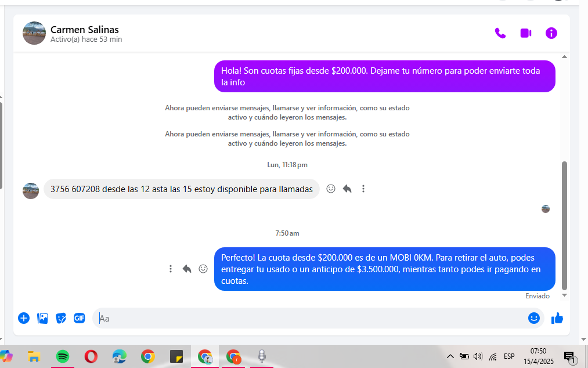
Task: Click the page scrollbar down arrow at the window's right edge
Action: coord(583,340)
